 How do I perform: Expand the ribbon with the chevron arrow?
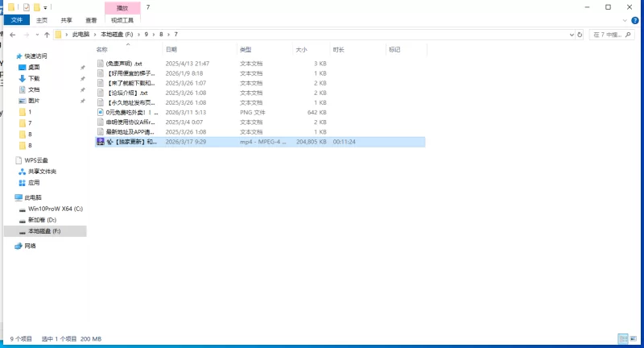(x=626, y=19)
